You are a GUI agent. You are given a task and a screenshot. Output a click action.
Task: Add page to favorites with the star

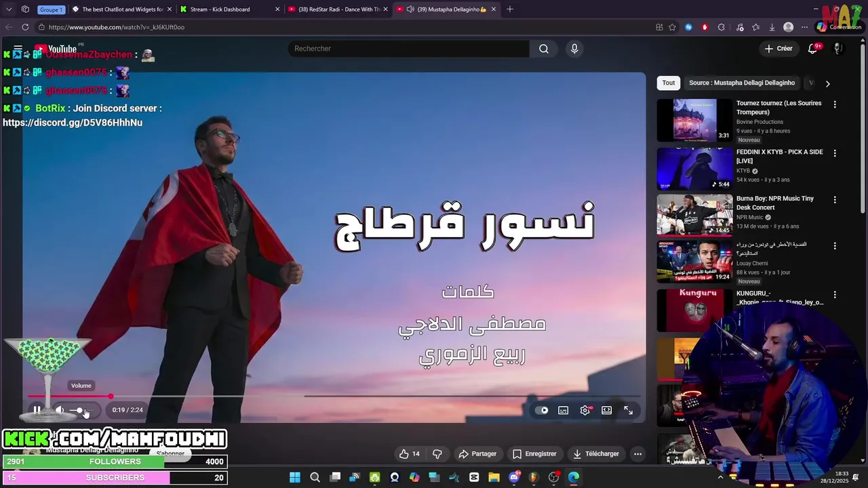pos(672,27)
